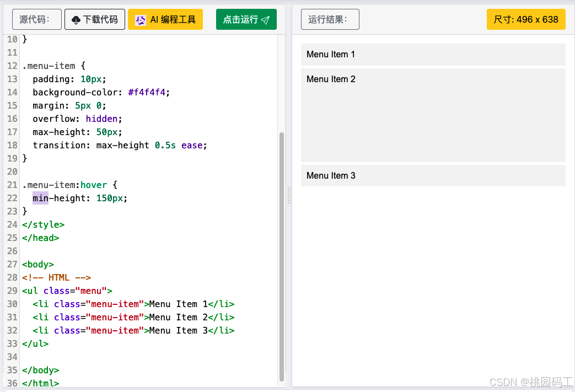Click the <body> opening tag
Image resolution: width=575 pixels, height=392 pixels.
pos(38,265)
